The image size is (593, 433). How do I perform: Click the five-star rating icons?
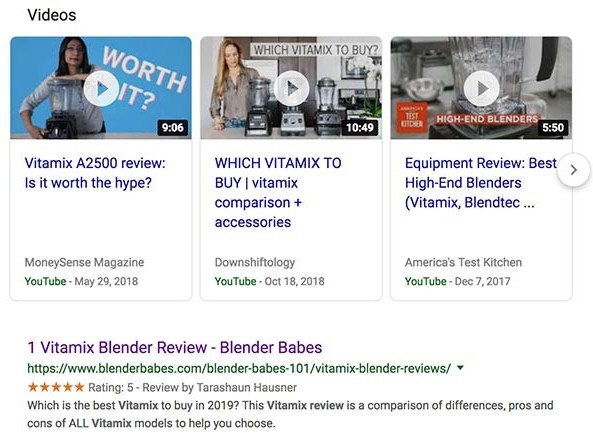56,387
